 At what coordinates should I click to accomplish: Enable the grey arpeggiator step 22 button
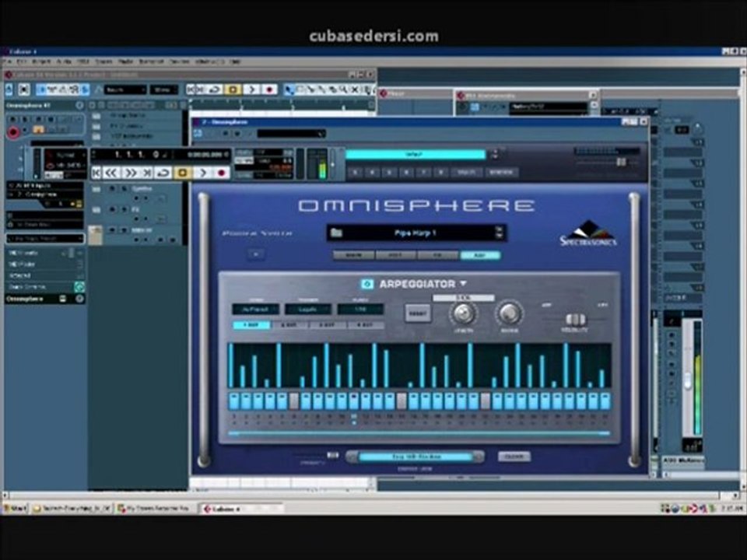pos(486,401)
